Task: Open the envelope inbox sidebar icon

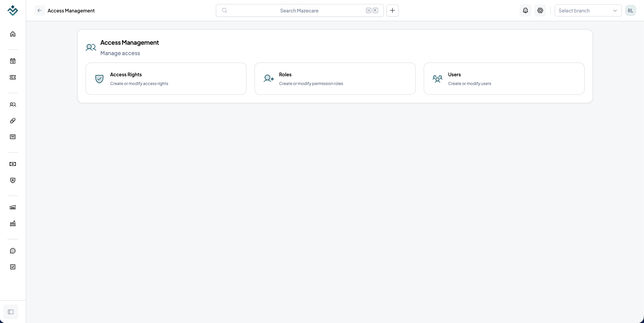Action: (x=13, y=137)
